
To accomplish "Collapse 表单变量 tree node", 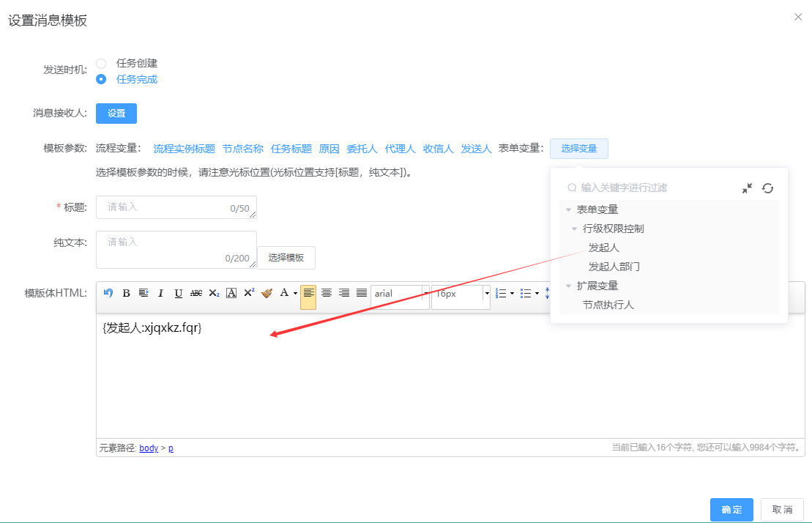I will tap(568, 209).
